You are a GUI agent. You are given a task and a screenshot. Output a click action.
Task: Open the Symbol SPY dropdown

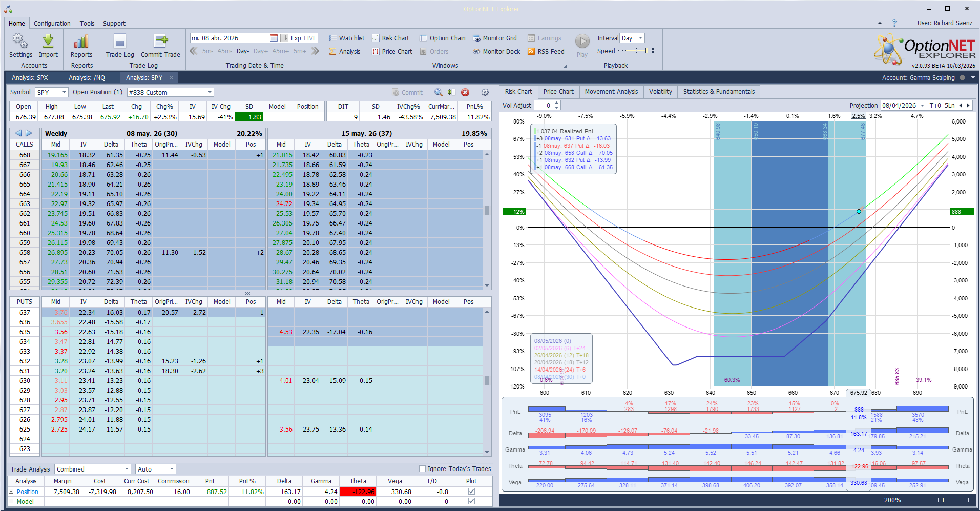click(x=64, y=92)
